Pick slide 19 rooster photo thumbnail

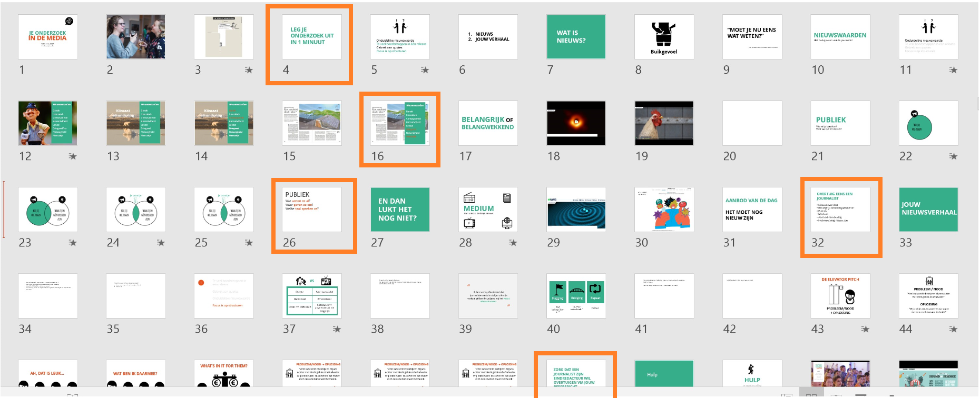point(664,123)
